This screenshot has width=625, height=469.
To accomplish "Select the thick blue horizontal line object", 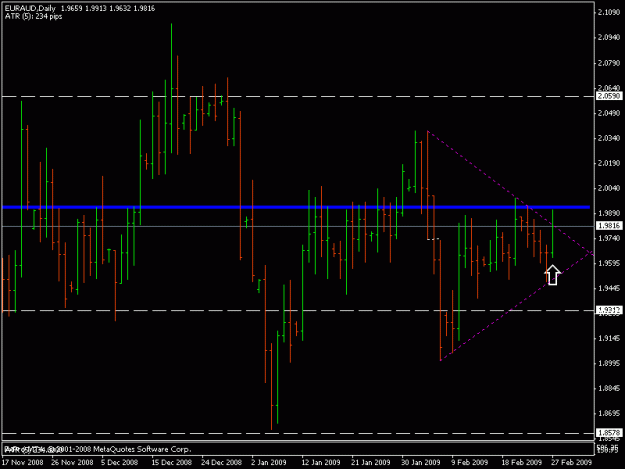I will coord(296,207).
